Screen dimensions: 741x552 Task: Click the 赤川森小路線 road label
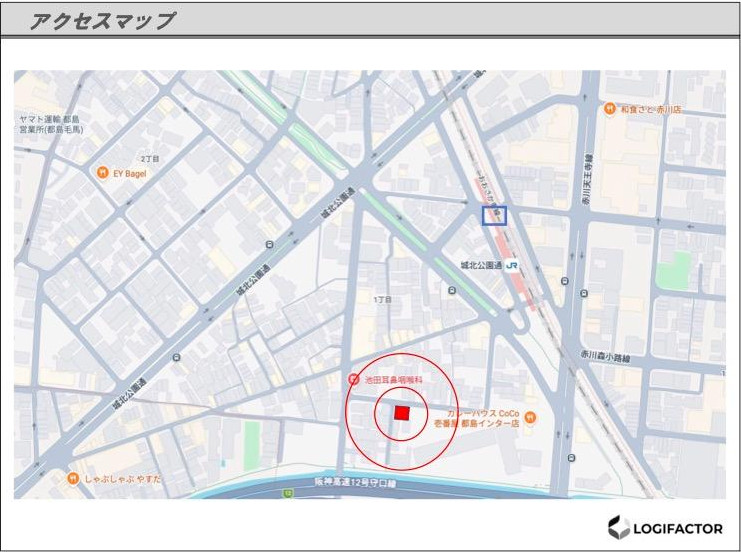coord(605,357)
